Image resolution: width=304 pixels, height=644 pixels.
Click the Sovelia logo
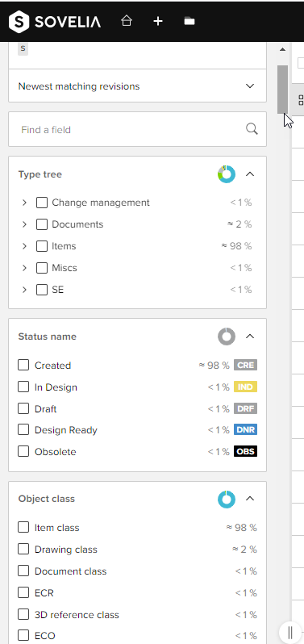tap(55, 21)
